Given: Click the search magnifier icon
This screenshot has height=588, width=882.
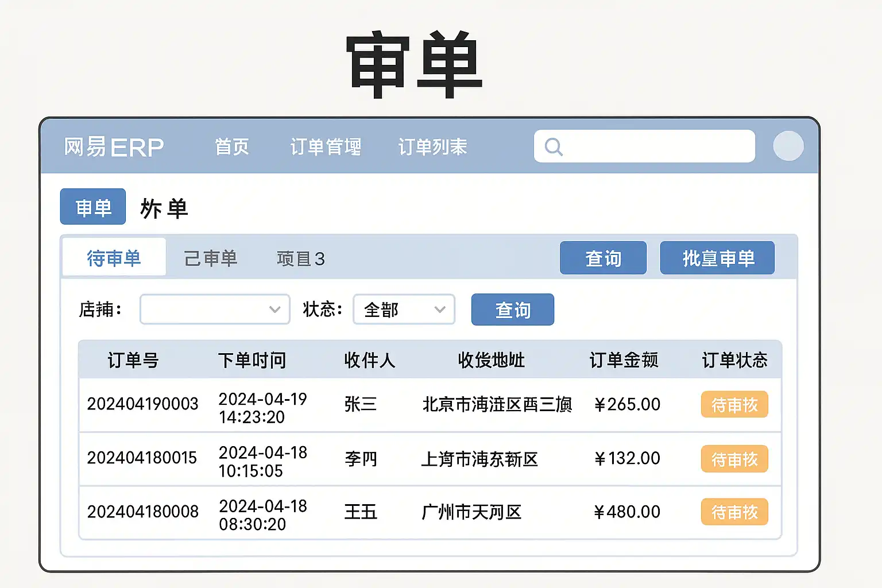Looking at the screenshot, I should click(x=554, y=147).
